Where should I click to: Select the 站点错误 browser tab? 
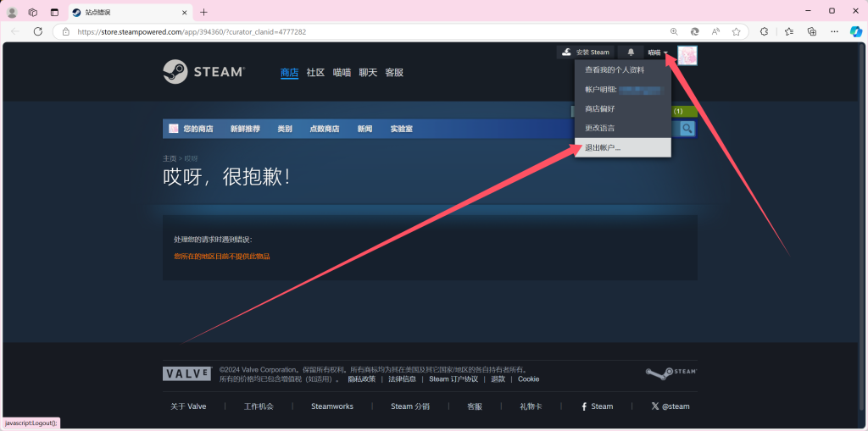[x=131, y=12]
